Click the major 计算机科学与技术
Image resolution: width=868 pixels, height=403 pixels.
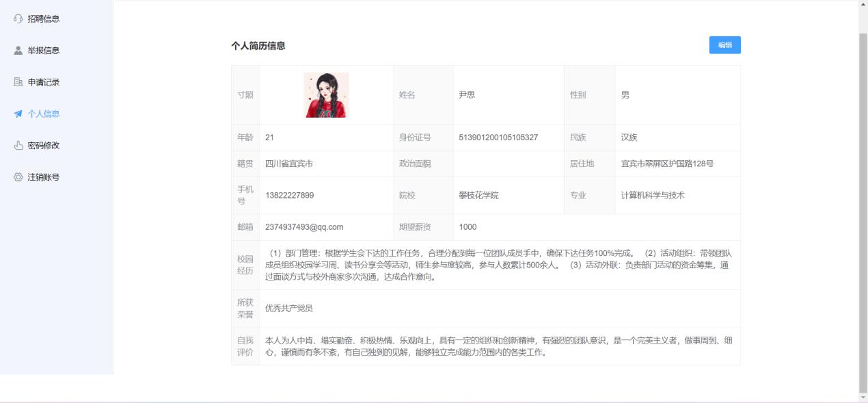pyautogui.click(x=653, y=195)
